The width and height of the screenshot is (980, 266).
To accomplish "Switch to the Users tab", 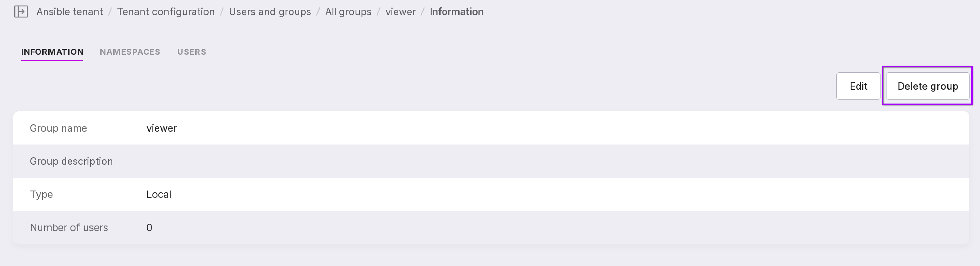I will (191, 52).
